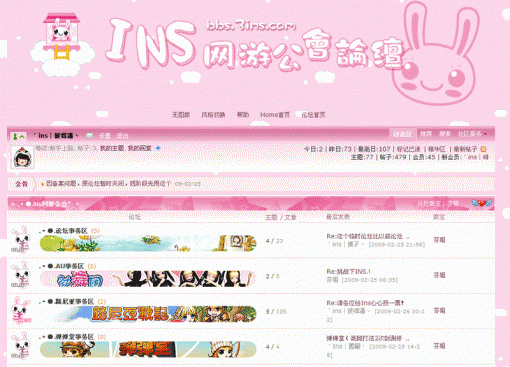This screenshot has height=367, width=510.
Task: Open the Home首页 link
Action: 275,115
